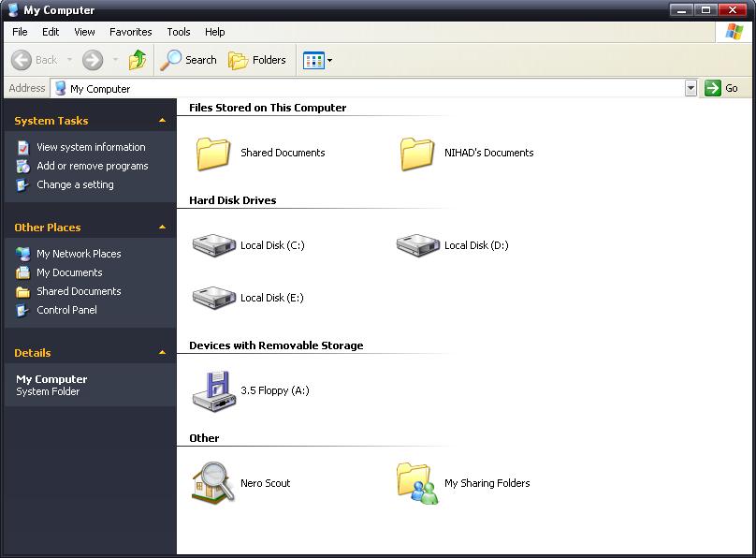
Task: Open the Control Panel link
Action: (x=67, y=310)
